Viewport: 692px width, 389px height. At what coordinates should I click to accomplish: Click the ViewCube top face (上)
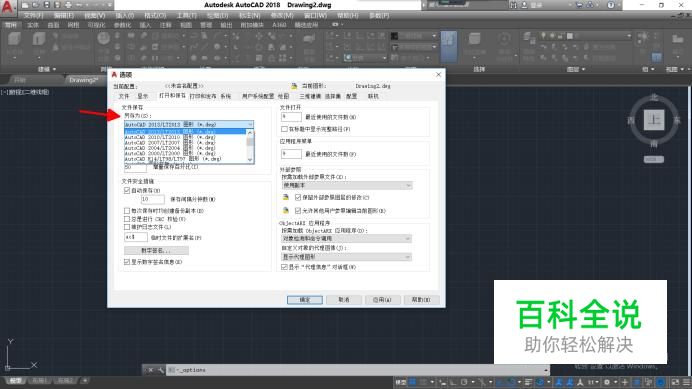coord(654,120)
